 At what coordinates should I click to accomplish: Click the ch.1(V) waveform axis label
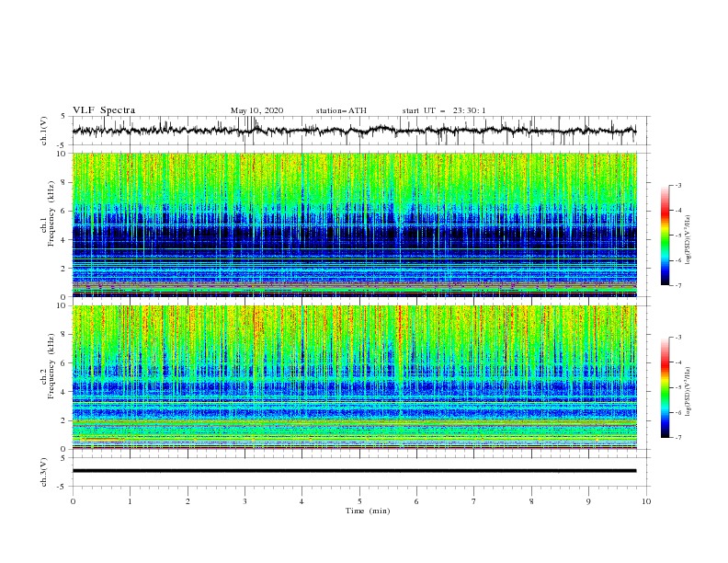pos(44,131)
